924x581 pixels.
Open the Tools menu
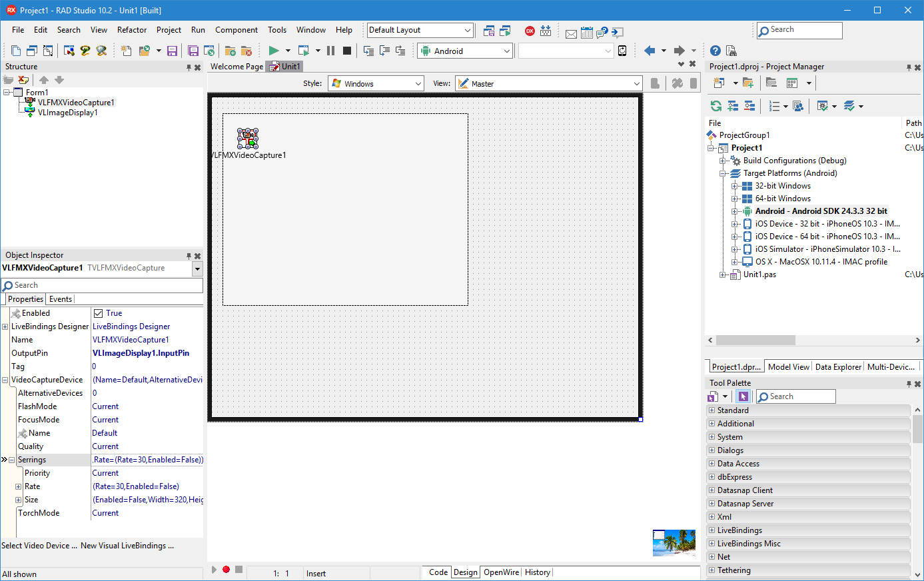point(277,29)
